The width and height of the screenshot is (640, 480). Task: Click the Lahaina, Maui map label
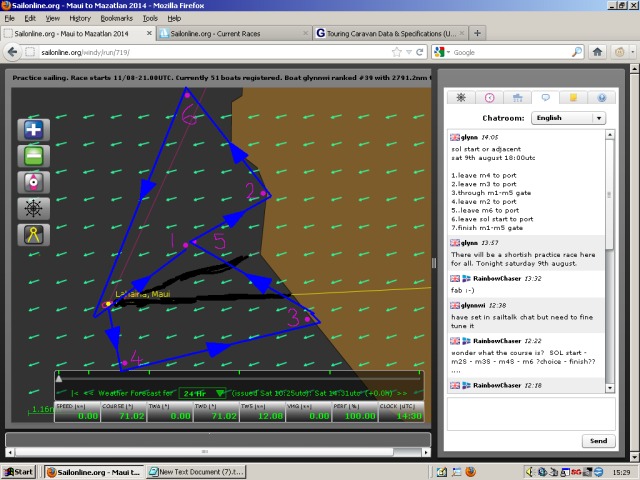point(142,294)
